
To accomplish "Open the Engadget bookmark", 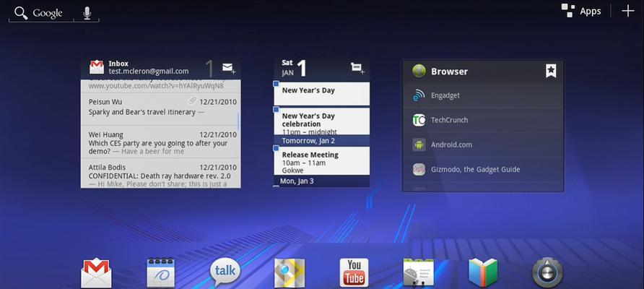I will (483, 95).
